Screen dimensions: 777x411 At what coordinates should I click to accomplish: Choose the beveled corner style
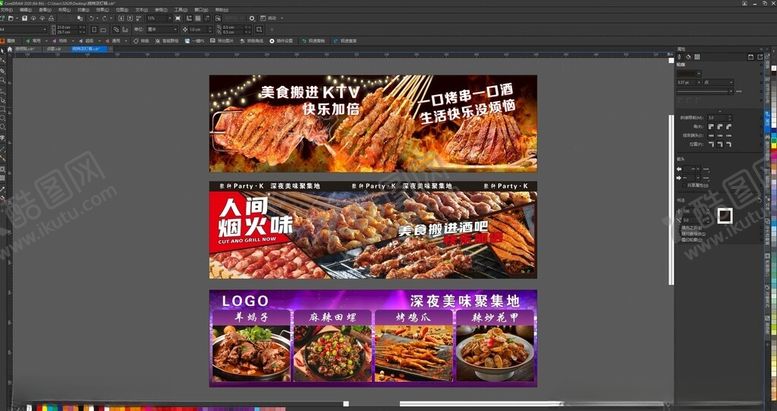point(729,126)
